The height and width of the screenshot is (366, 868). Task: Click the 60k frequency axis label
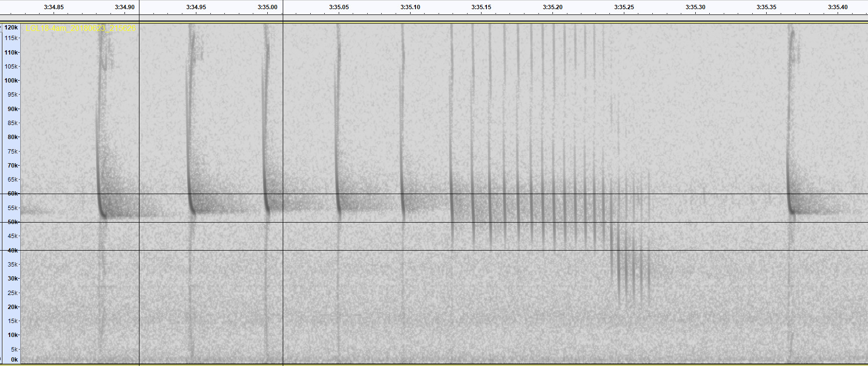[13, 194]
